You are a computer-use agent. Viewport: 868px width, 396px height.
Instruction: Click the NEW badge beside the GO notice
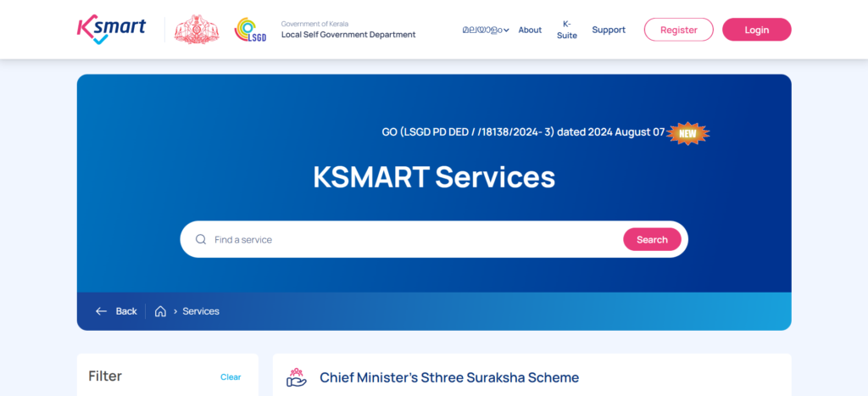pyautogui.click(x=687, y=133)
